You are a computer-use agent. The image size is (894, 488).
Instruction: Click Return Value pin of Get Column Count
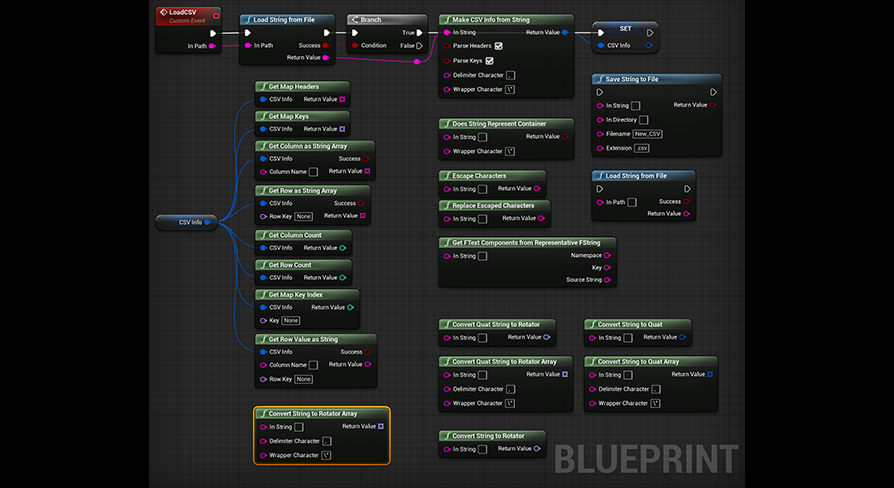[x=342, y=248]
